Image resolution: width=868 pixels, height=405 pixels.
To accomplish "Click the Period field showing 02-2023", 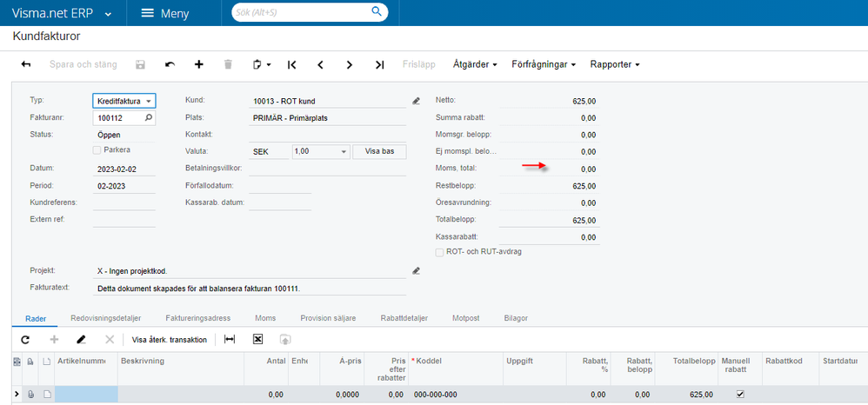I will pyautogui.click(x=124, y=187).
